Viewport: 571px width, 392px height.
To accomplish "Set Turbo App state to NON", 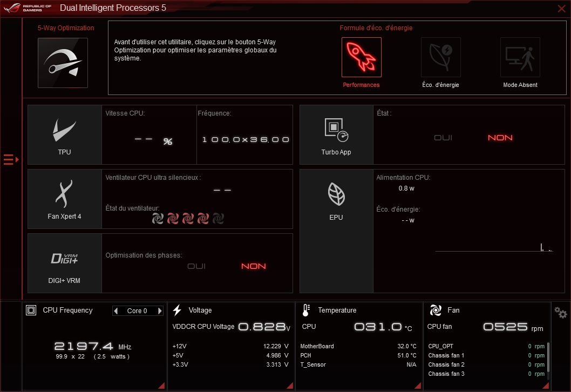I will pos(500,138).
